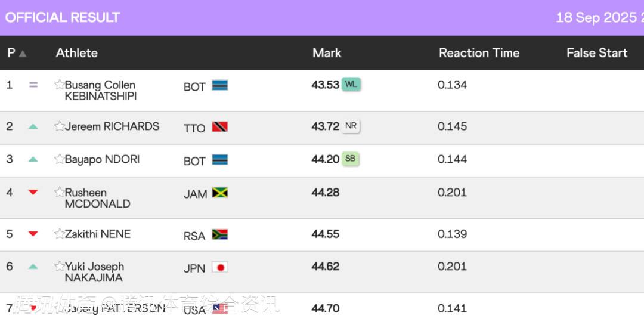Image resolution: width=644 pixels, height=325 pixels.
Task: Open Jereem RICHARDS athlete profile link
Action: (x=112, y=126)
